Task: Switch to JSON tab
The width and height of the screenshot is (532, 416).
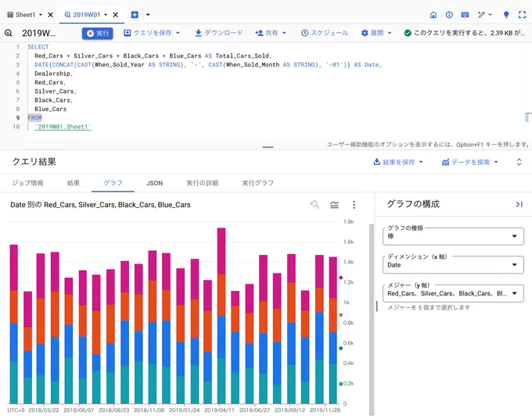Action: tap(154, 183)
